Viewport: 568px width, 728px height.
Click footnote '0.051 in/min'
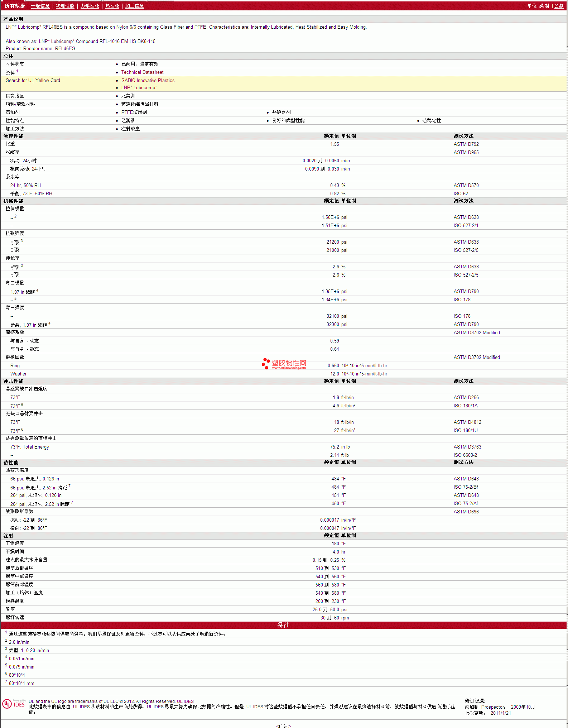(x=21, y=658)
